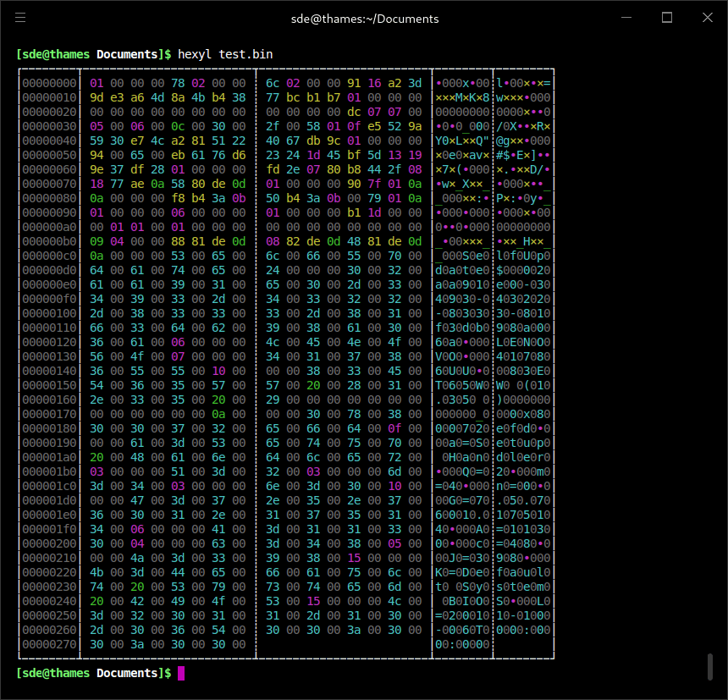
Task: Click the terminal scrollbar thumb
Action: (x=710, y=667)
